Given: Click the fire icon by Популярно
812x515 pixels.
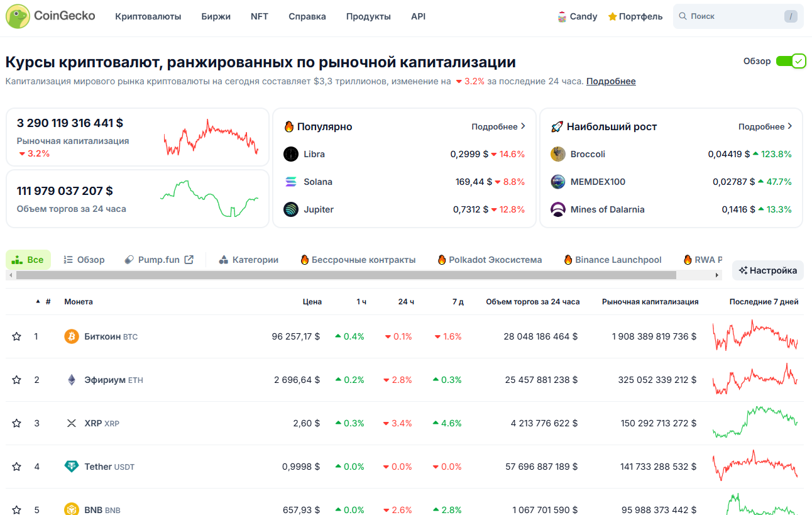Looking at the screenshot, I should pyautogui.click(x=289, y=126).
